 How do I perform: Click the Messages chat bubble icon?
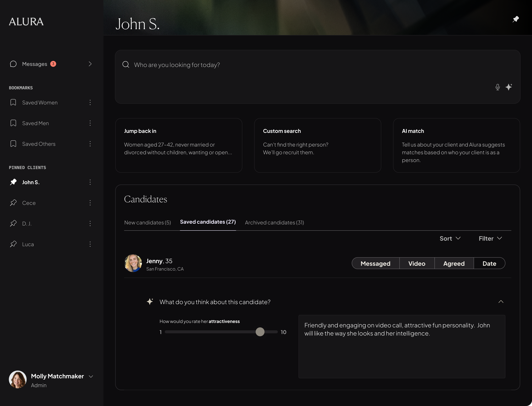13,64
